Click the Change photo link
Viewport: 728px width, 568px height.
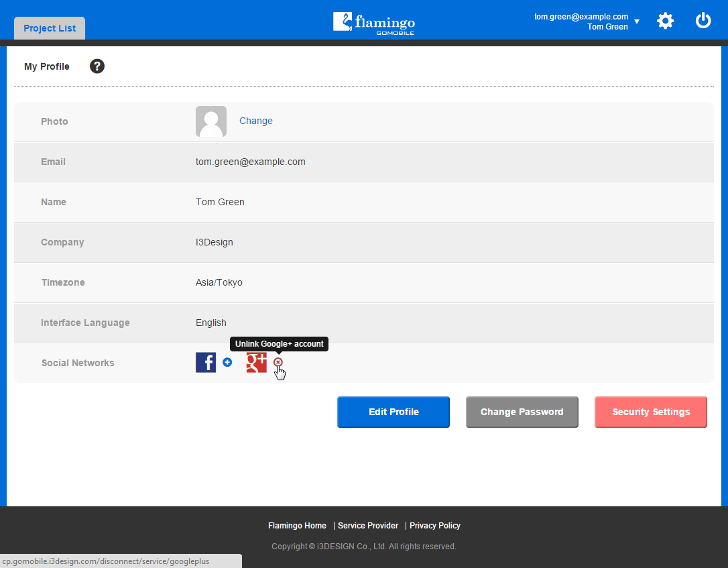tap(256, 121)
